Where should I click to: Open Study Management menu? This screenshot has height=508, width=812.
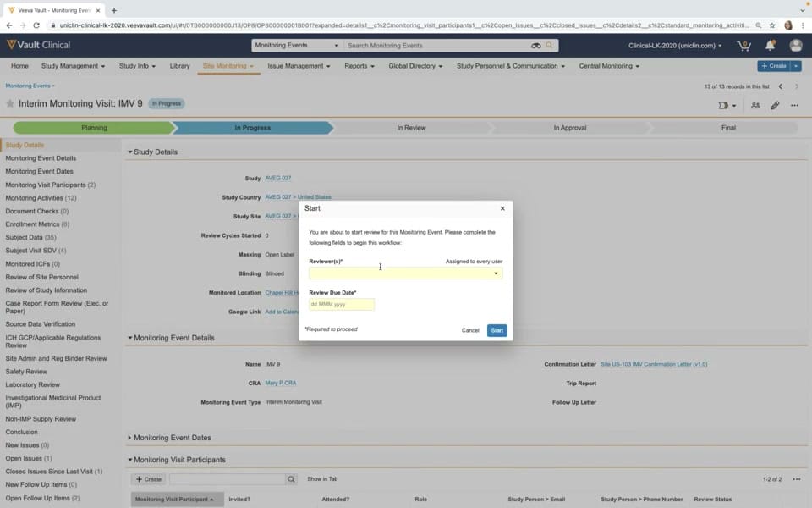73,66
